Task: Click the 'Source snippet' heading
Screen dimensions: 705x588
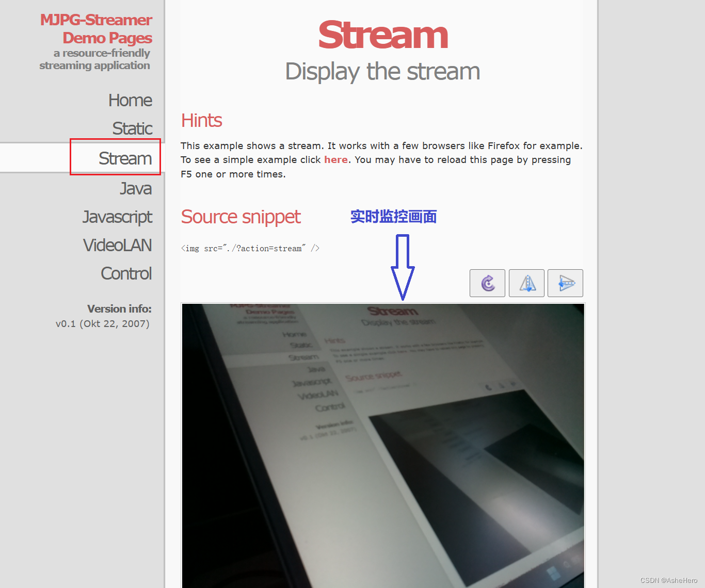Action: coord(241,217)
